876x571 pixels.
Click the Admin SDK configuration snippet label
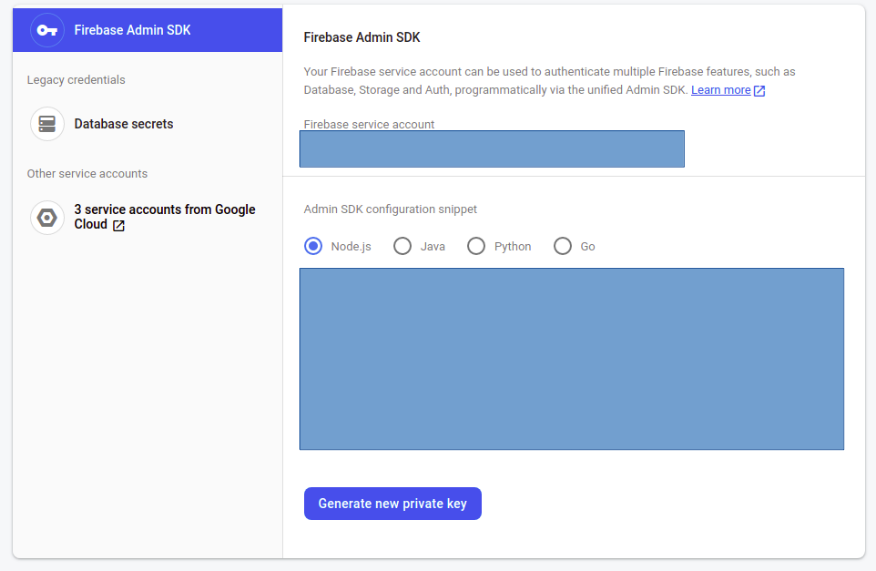[x=390, y=209]
